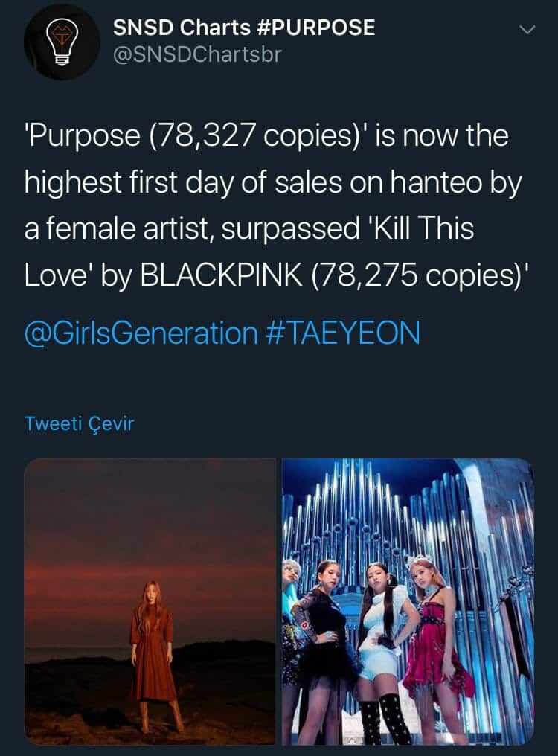
Task: Tap the #TAEYEON hashtag
Action: [x=342, y=333]
